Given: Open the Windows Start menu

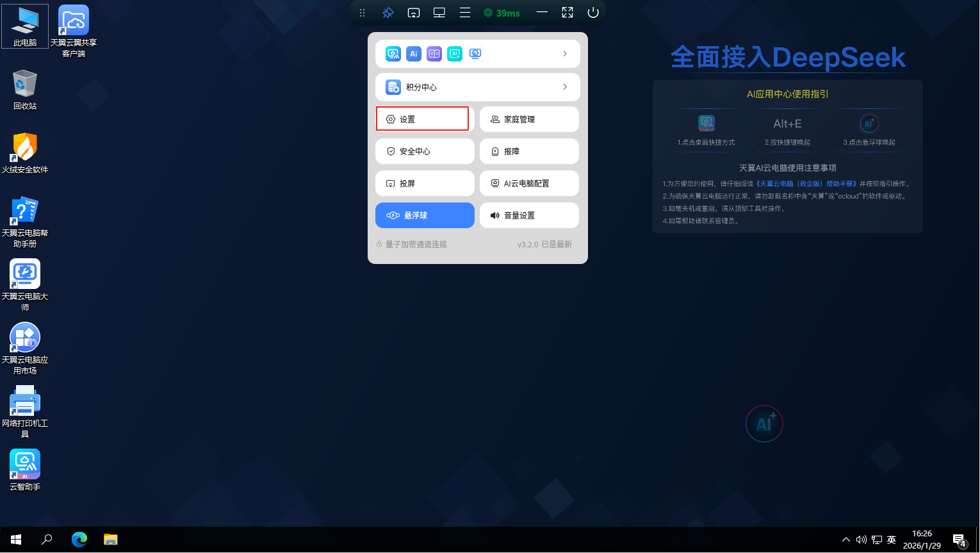Looking at the screenshot, I should tap(16, 540).
